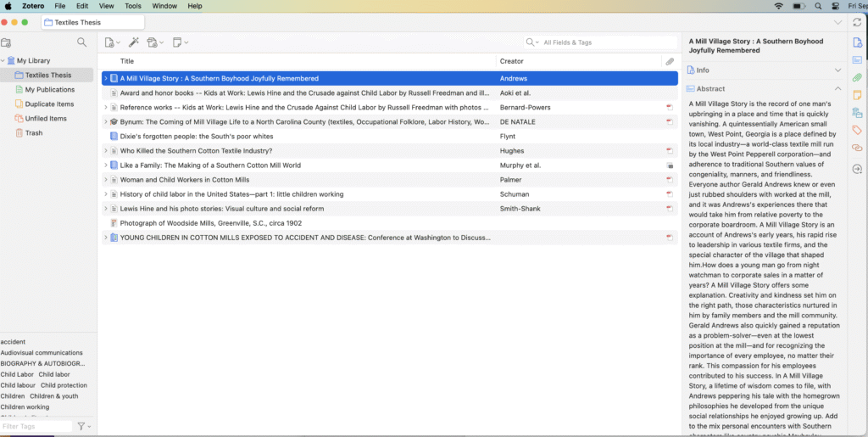Select Duplicate Items in the library
This screenshot has height=437, width=868.
(x=49, y=104)
